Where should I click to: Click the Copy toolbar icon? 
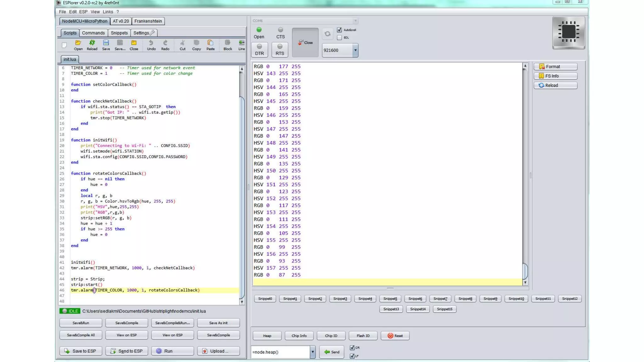click(197, 45)
